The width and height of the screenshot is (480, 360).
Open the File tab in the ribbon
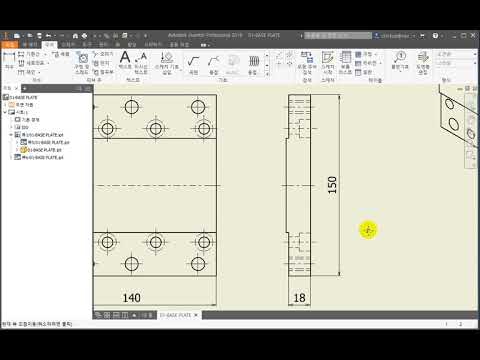point(9,44)
